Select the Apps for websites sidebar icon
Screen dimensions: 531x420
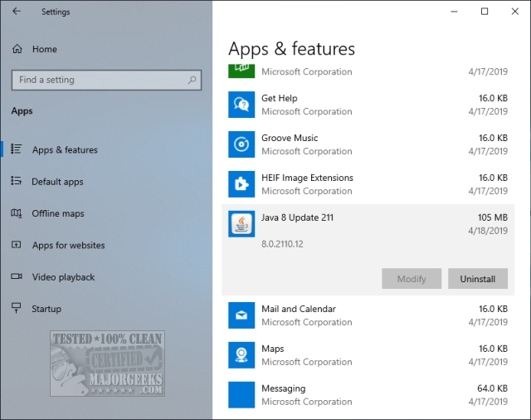17,245
